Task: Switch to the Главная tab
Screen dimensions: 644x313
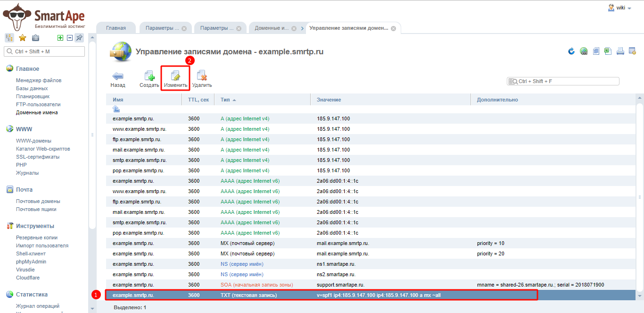Action: click(116, 28)
